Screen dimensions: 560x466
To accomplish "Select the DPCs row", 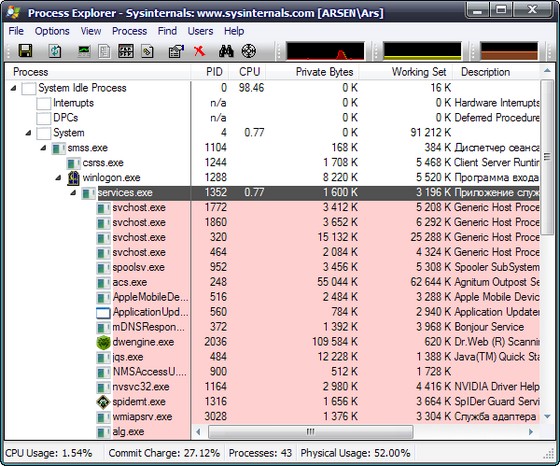I will (273, 118).
